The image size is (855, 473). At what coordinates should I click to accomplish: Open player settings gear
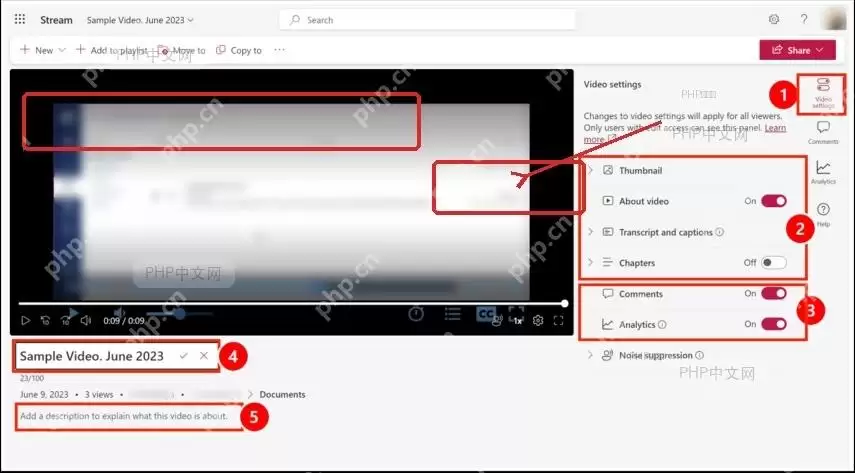tap(538, 320)
